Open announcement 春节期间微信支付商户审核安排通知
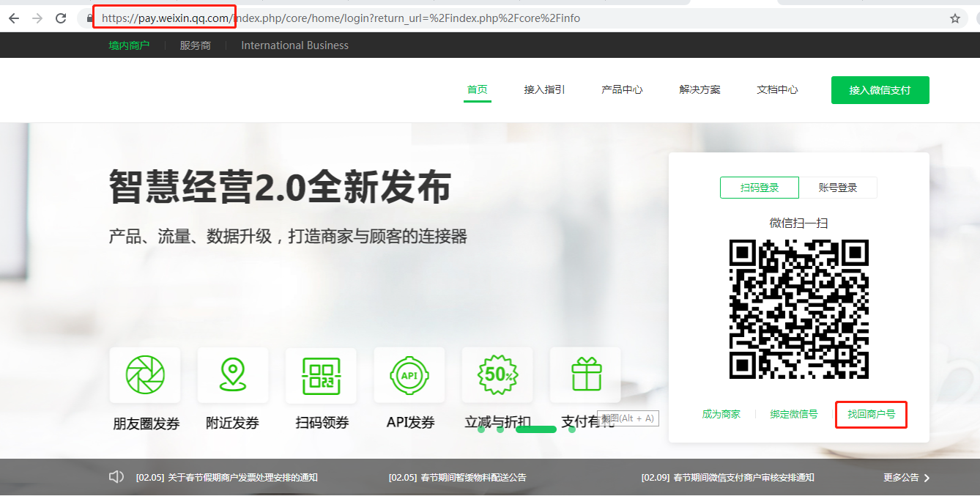 (727, 477)
